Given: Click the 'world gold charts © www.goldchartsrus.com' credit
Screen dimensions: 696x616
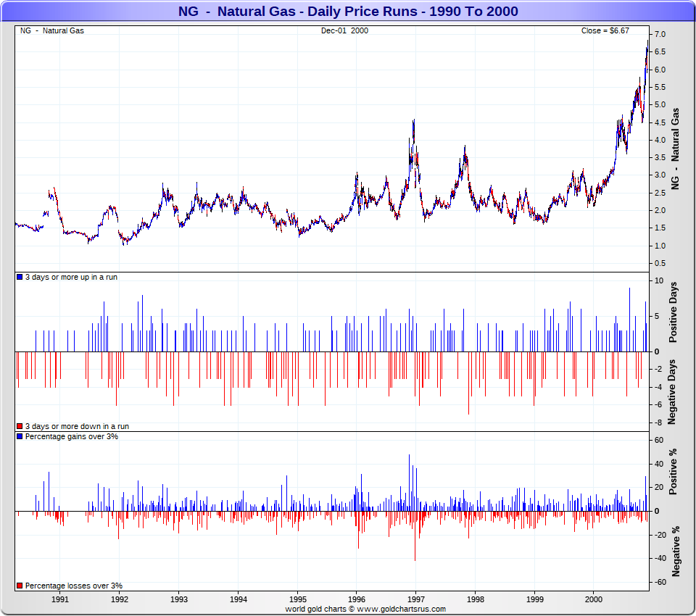Looking at the screenshot, I should (365, 609).
